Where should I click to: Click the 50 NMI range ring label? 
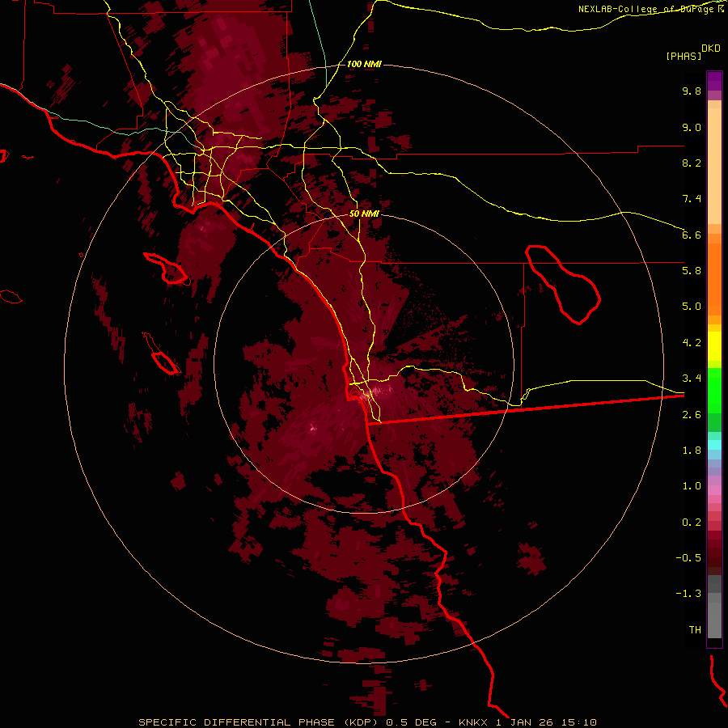[364, 214]
